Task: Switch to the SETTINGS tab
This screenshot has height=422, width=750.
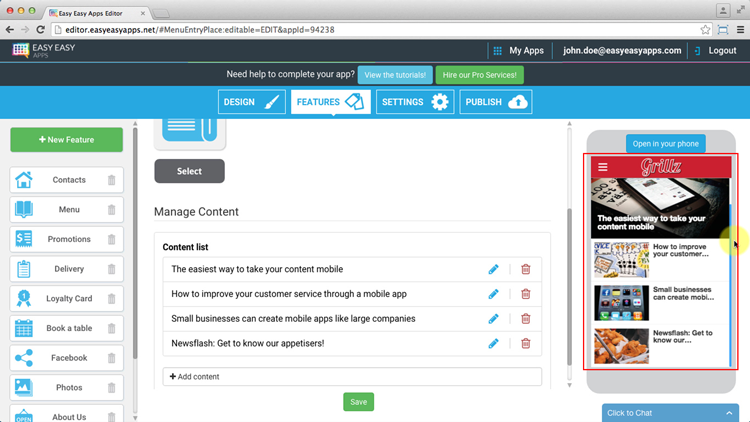Action: coord(415,102)
